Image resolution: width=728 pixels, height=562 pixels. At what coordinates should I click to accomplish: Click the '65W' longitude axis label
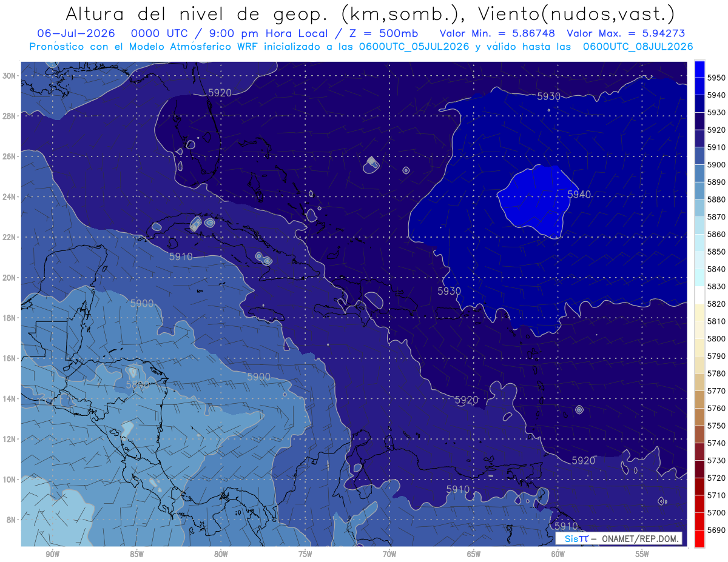click(474, 555)
